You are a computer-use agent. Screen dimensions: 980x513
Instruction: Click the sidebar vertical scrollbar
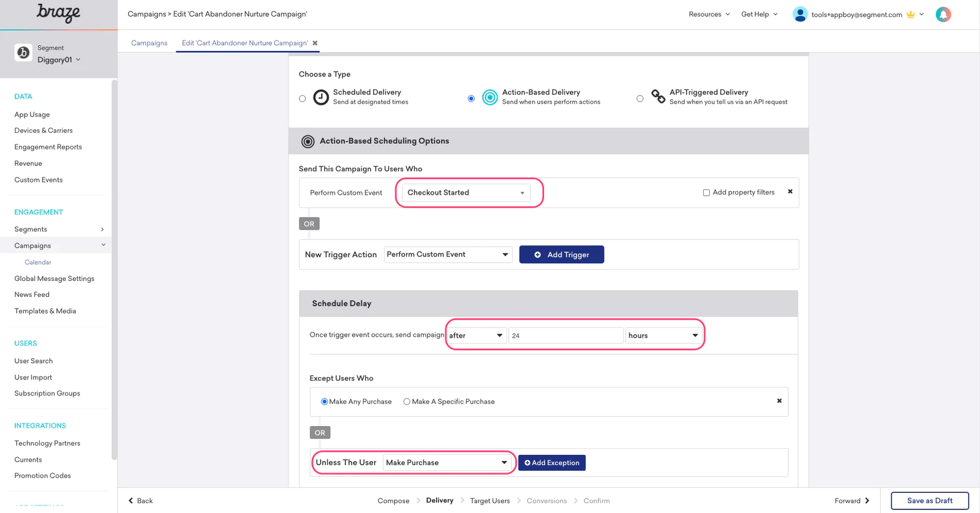[x=114, y=269]
